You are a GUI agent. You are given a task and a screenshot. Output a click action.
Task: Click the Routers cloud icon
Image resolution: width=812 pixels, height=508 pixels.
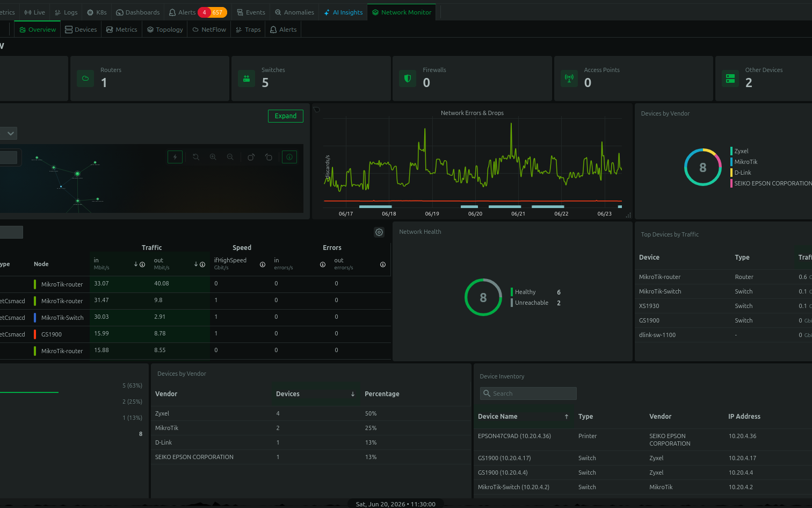click(x=85, y=78)
